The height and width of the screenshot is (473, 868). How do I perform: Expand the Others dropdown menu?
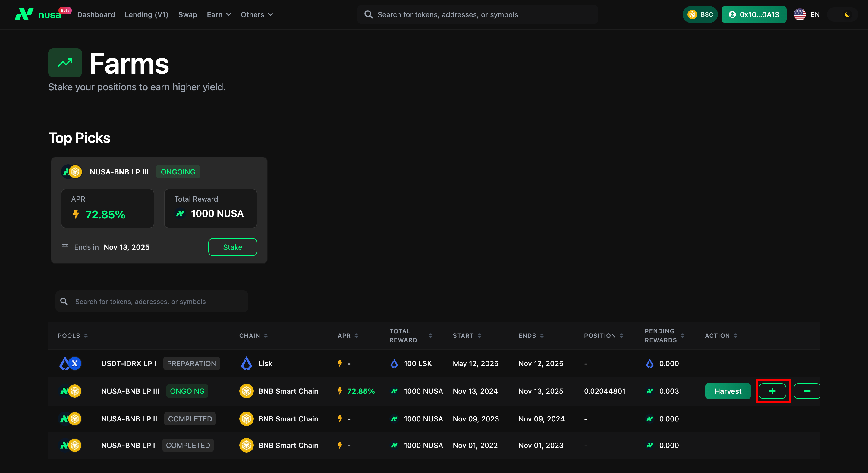pos(256,14)
